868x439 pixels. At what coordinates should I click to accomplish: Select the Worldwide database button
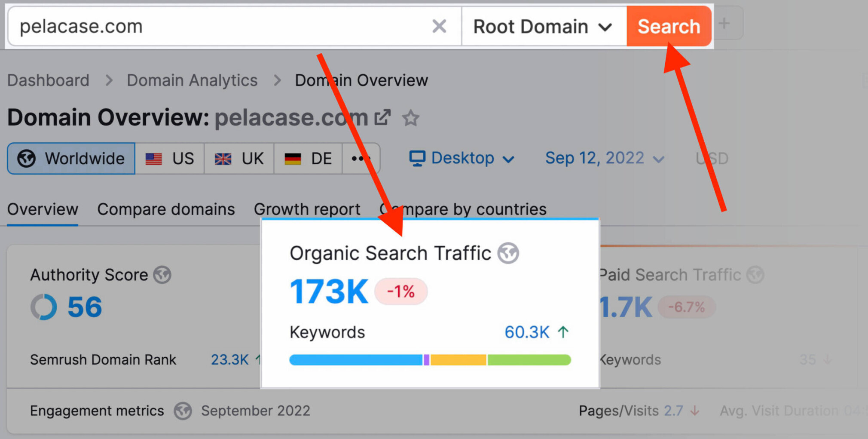pyautogui.click(x=71, y=159)
